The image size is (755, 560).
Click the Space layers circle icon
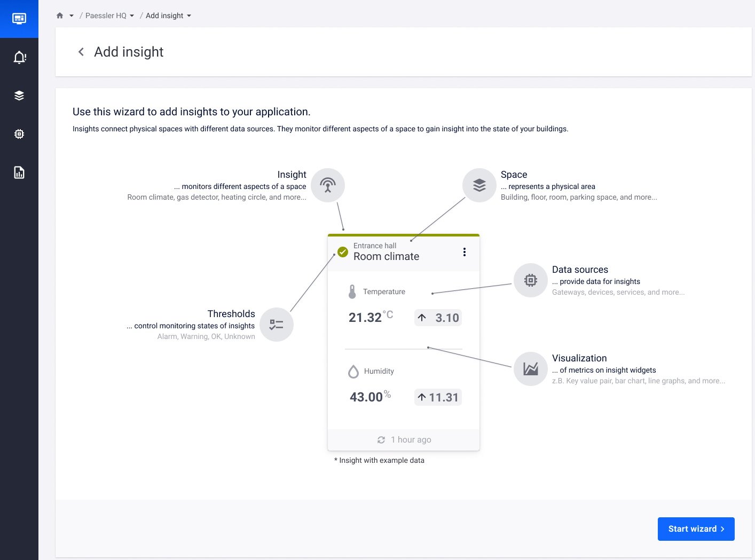point(479,185)
